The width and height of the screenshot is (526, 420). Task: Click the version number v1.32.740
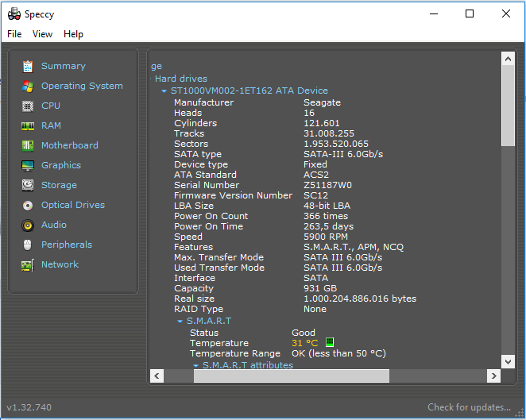point(29,407)
